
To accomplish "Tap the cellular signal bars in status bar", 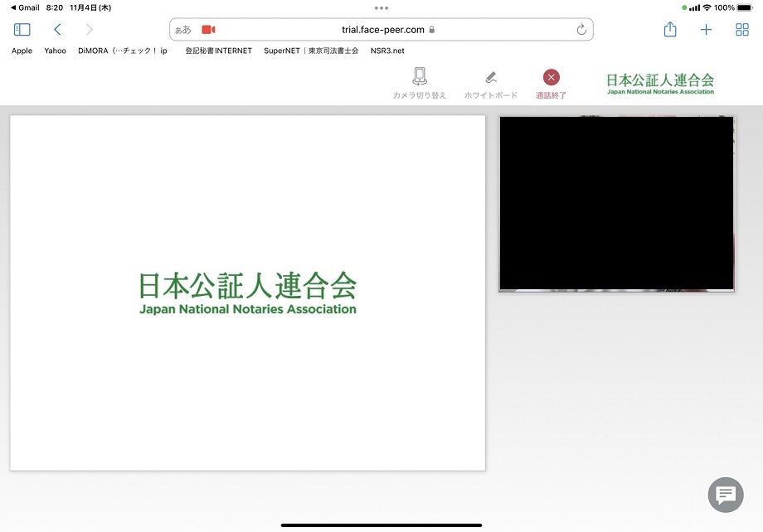I will click(x=694, y=7).
